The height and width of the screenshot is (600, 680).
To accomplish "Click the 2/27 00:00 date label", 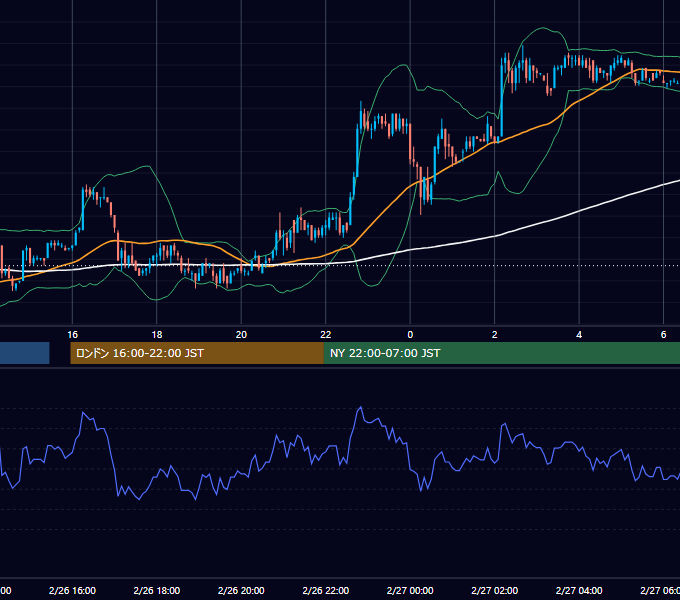I will 410,590.
